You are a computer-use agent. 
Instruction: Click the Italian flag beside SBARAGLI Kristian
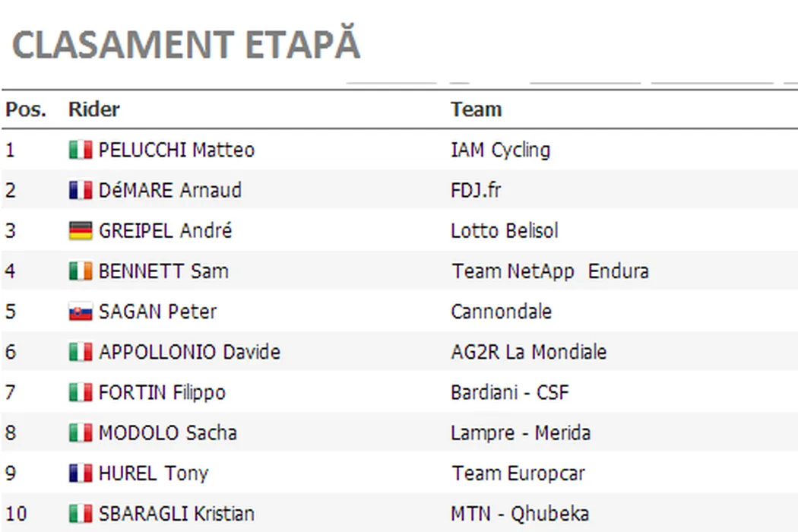pos(80,514)
